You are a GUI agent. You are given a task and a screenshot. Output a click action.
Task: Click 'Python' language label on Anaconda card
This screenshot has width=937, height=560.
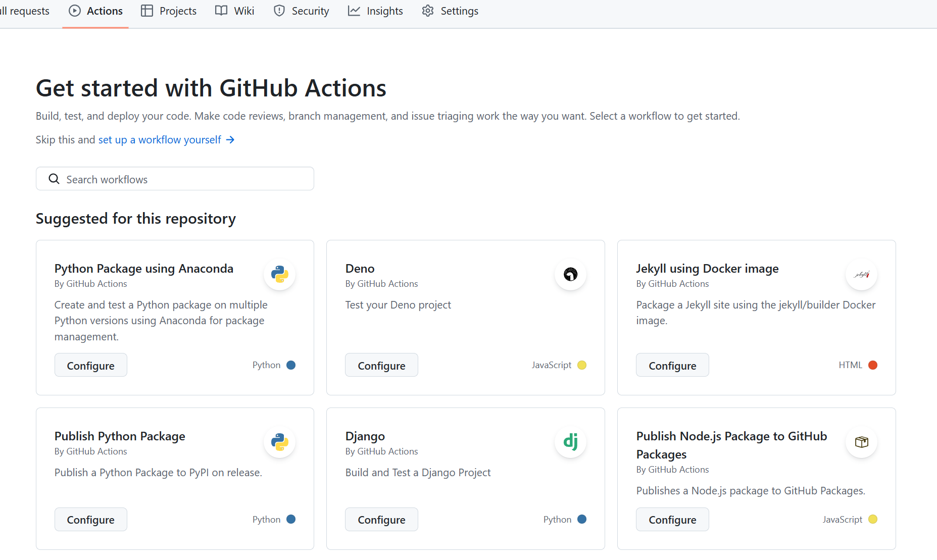pos(267,365)
